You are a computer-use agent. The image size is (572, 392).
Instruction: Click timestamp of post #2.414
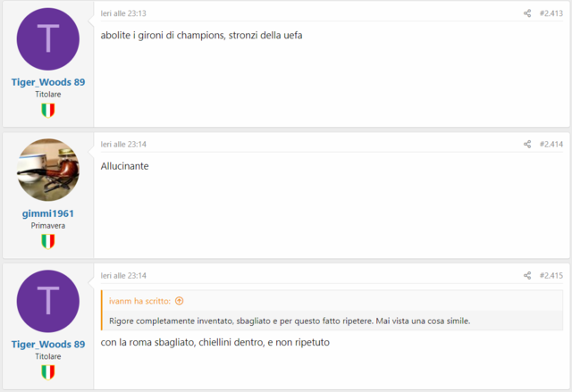pos(123,145)
